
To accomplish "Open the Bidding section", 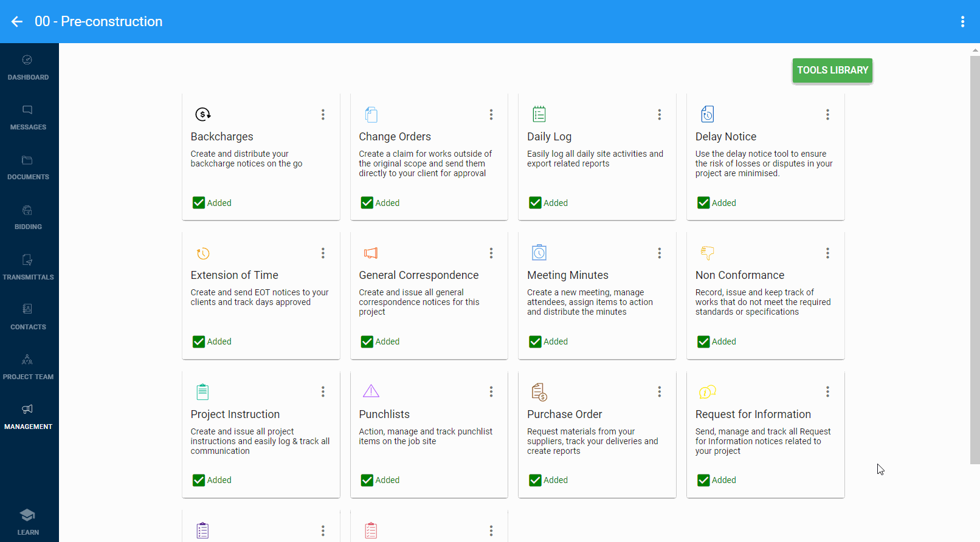I will [x=28, y=217].
